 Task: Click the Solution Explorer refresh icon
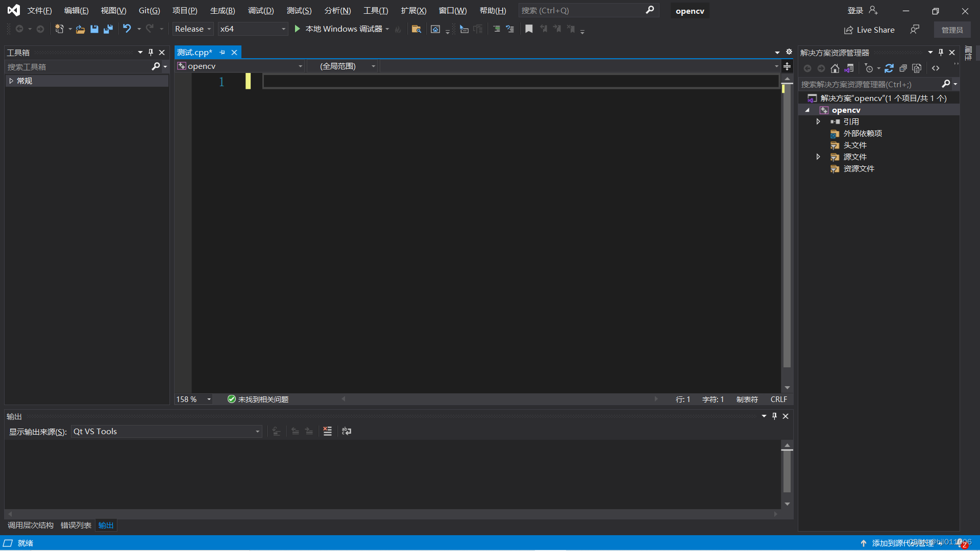click(x=889, y=68)
